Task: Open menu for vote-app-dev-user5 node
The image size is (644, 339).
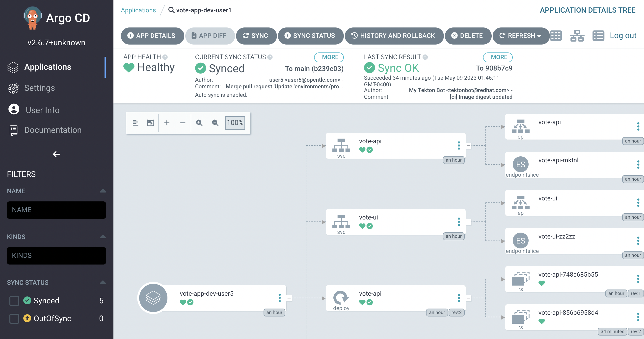Action: point(279,298)
